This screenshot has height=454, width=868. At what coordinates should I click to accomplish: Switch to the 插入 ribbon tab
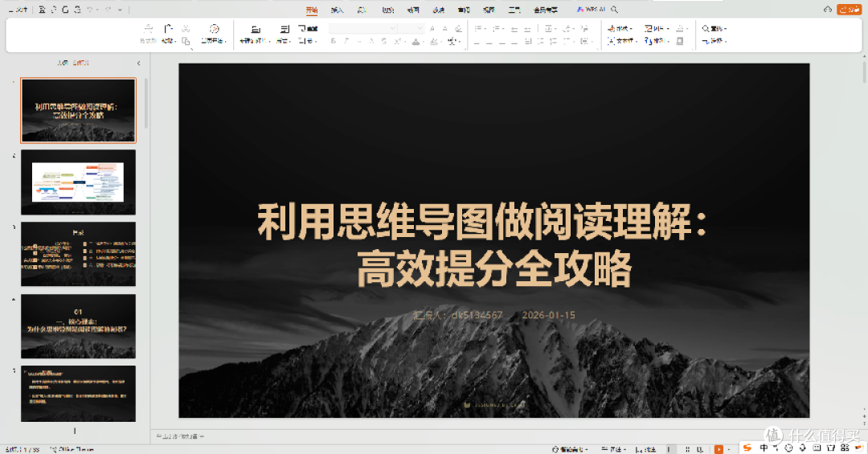point(337,10)
